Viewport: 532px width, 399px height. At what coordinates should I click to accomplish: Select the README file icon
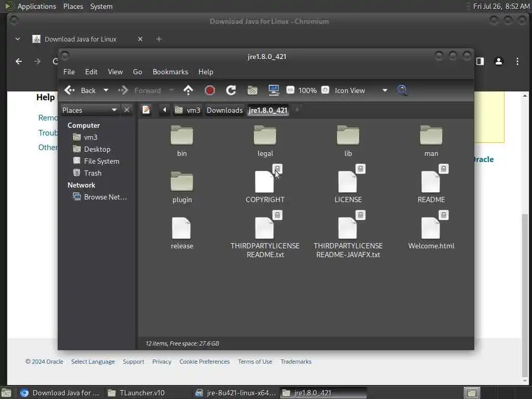pos(431,182)
